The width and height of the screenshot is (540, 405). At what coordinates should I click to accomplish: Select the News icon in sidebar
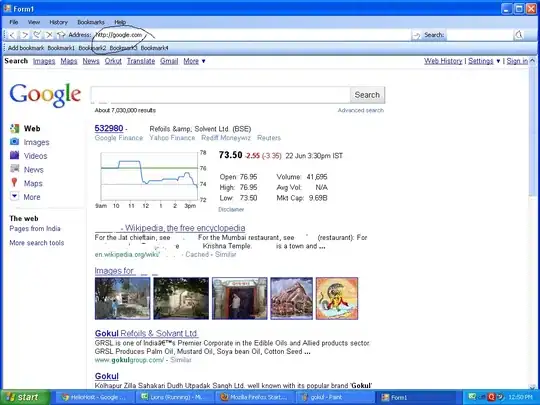click(x=14, y=169)
